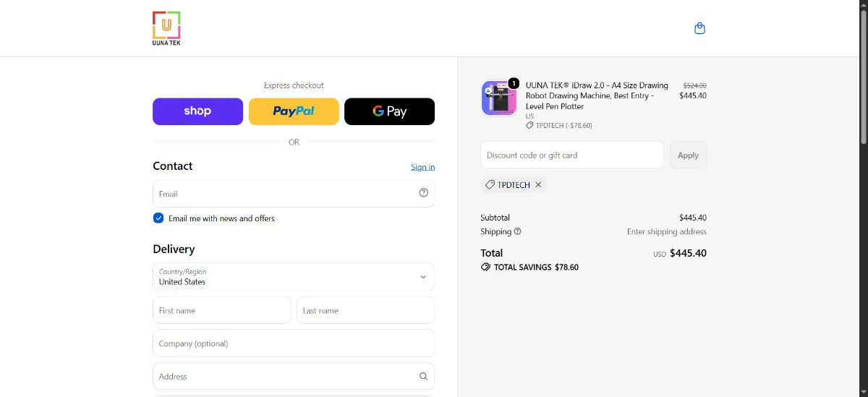Viewport: 868px width, 397px height.
Task: Click the UUNA TEK store logo
Action: coord(166,28)
